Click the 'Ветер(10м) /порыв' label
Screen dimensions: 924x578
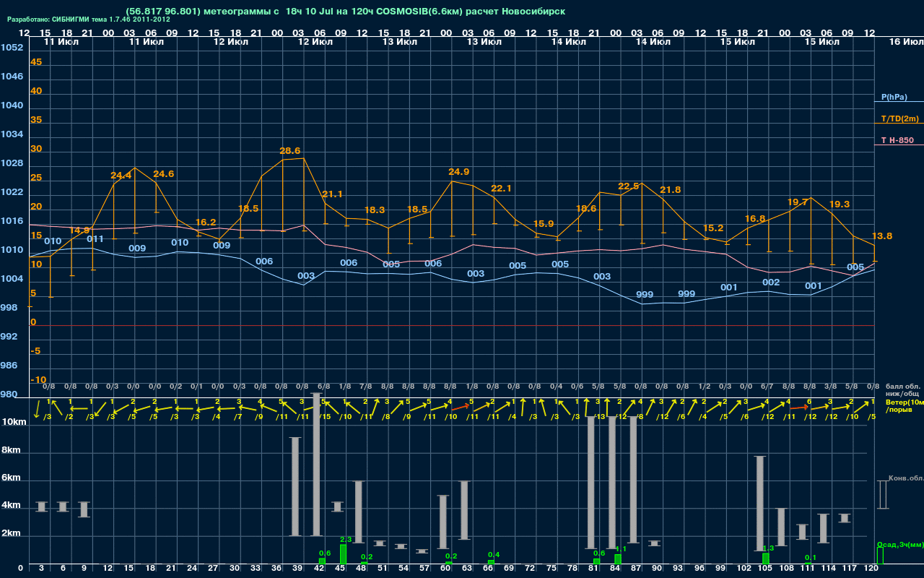(x=905, y=405)
